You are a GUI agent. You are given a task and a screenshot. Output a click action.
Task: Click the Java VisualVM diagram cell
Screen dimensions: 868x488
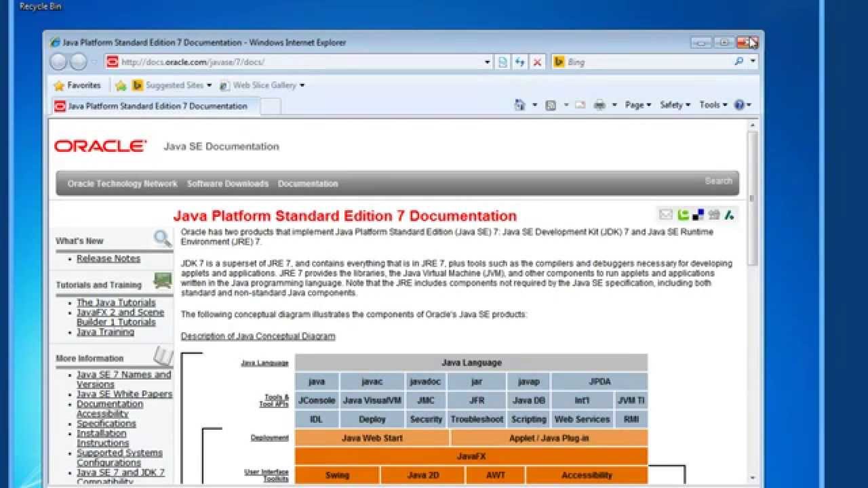point(372,401)
